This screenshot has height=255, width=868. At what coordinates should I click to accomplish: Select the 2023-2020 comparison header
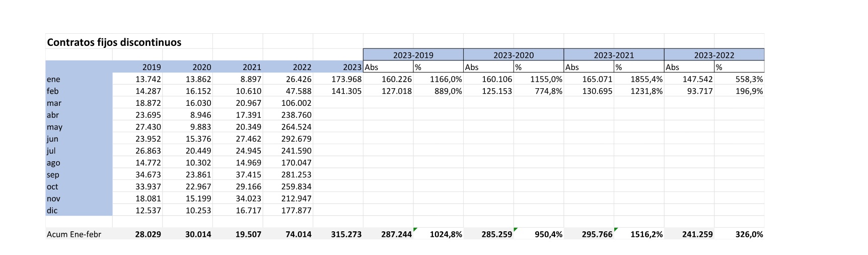(x=513, y=55)
